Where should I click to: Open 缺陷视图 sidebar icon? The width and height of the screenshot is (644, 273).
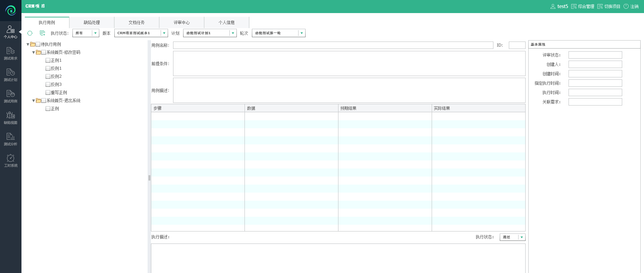click(x=10, y=118)
